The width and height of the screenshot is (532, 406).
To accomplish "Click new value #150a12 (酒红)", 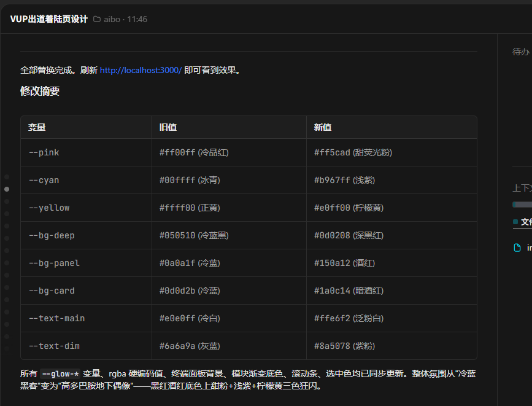I will [345, 263].
